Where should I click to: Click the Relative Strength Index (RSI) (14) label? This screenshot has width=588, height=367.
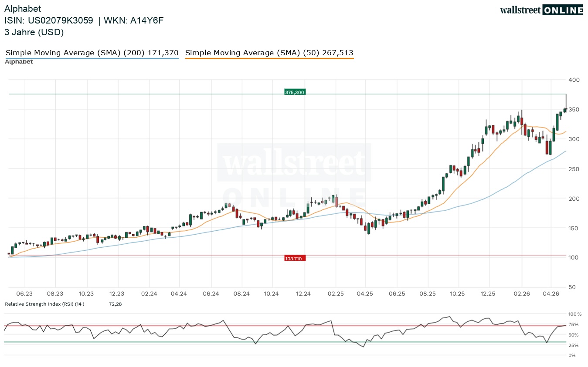pos(44,304)
